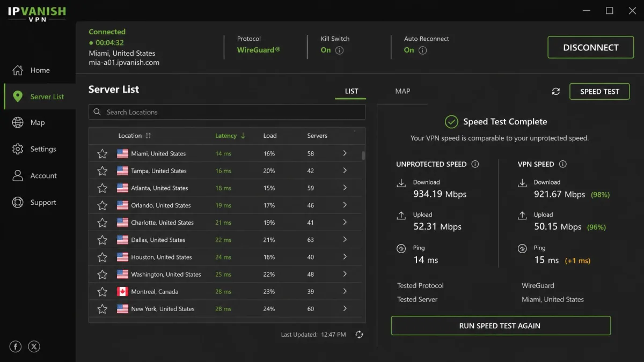
Task: Toggle favorite star for Atlanta, United States
Action: [x=102, y=188]
